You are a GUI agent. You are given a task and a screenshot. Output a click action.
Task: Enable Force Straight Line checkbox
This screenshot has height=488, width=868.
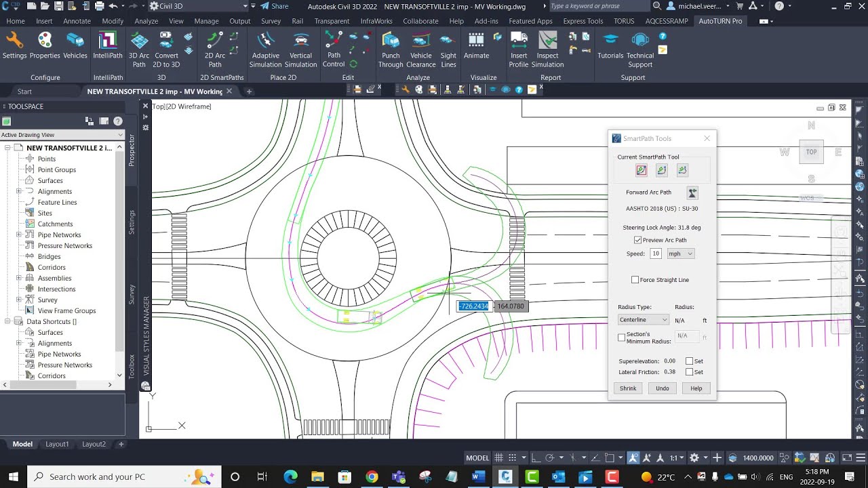(635, 279)
